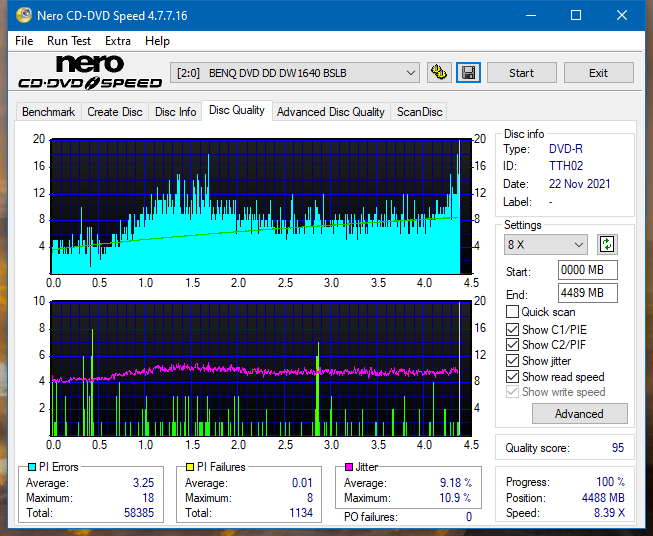
Task: Click the Speed value 8.39 X
Action: 610,513
